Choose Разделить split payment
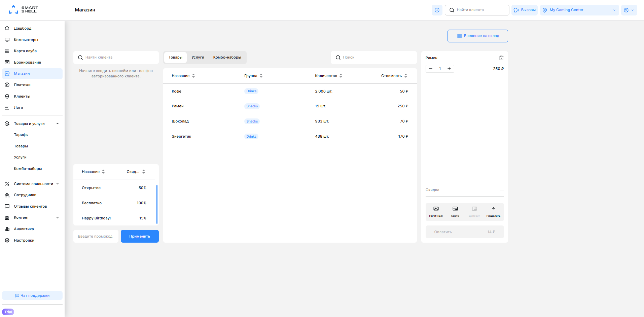Viewport: 644px width, 317px height. 493,212
